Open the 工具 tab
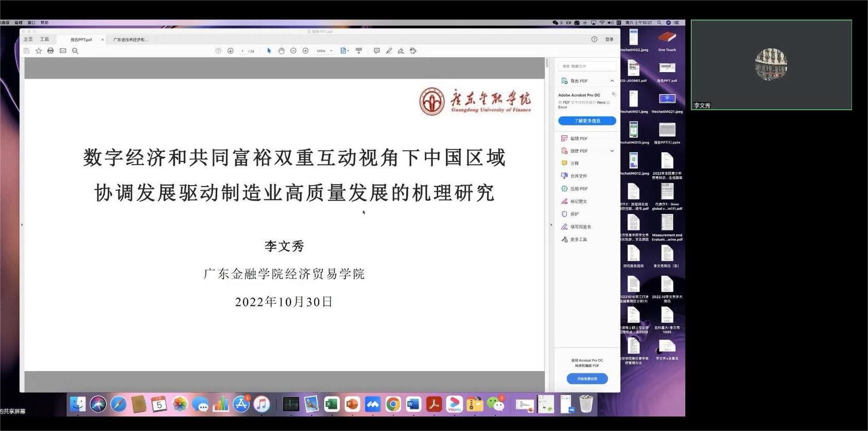 [x=45, y=39]
